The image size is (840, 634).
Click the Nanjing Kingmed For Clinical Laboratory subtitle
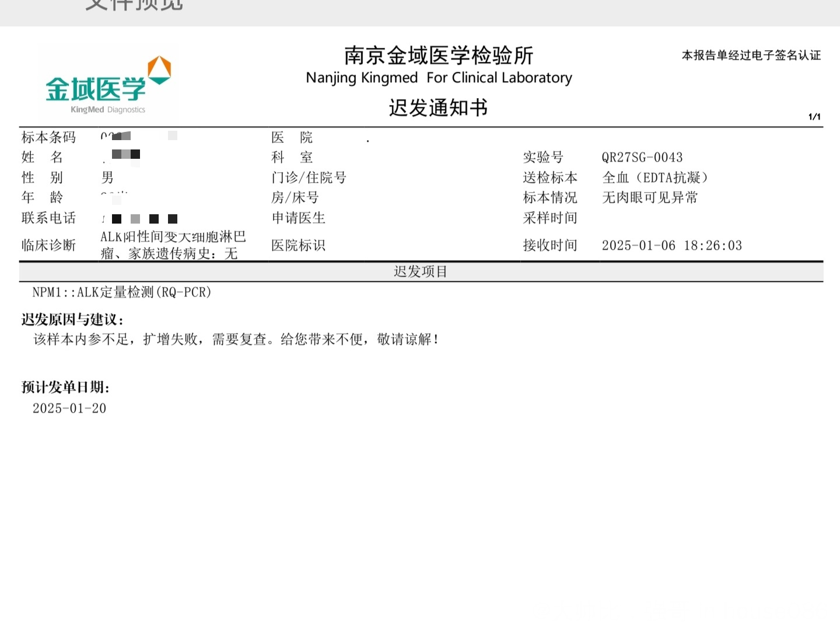coord(439,78)
